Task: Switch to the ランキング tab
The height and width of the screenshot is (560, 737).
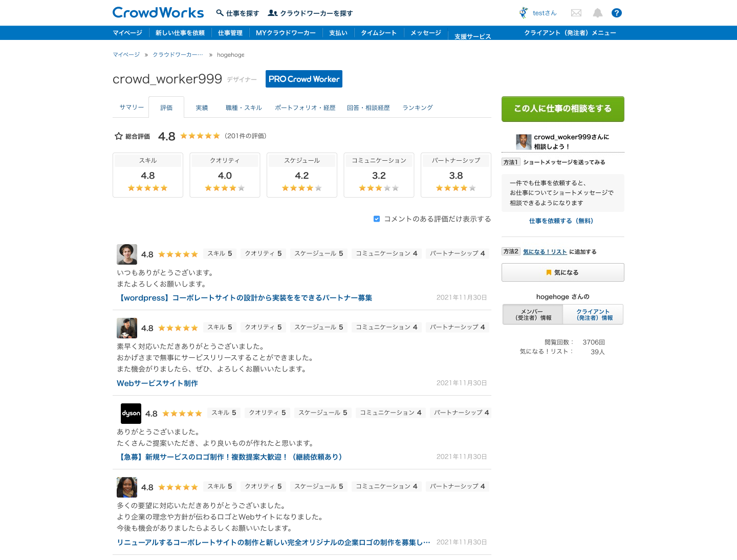Action: (417, 108)
